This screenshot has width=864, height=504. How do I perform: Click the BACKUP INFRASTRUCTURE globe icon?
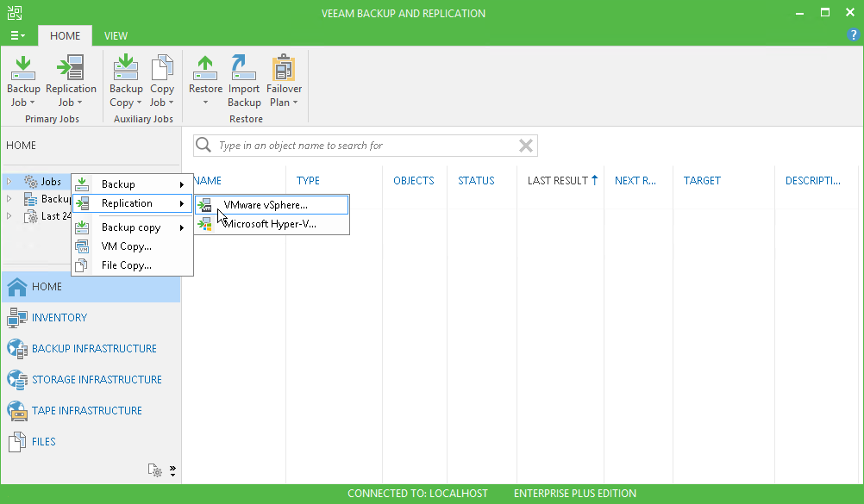[x=17, y=349]
